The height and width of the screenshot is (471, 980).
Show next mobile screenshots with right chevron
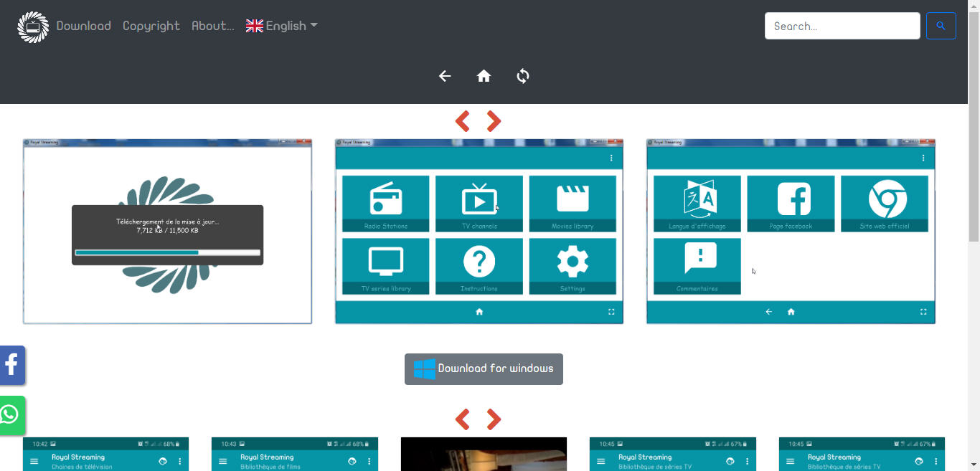[494, 419]
